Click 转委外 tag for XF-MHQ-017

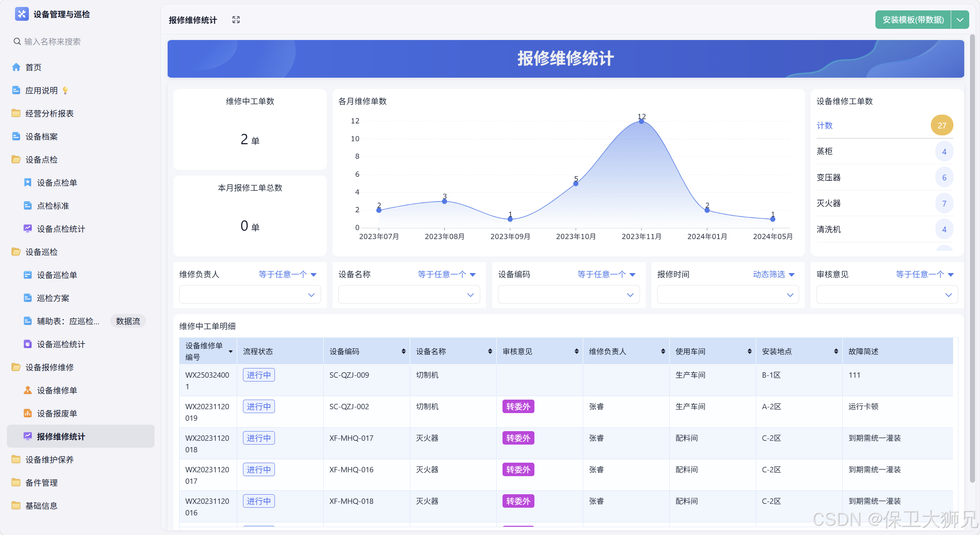coord(518,438)
